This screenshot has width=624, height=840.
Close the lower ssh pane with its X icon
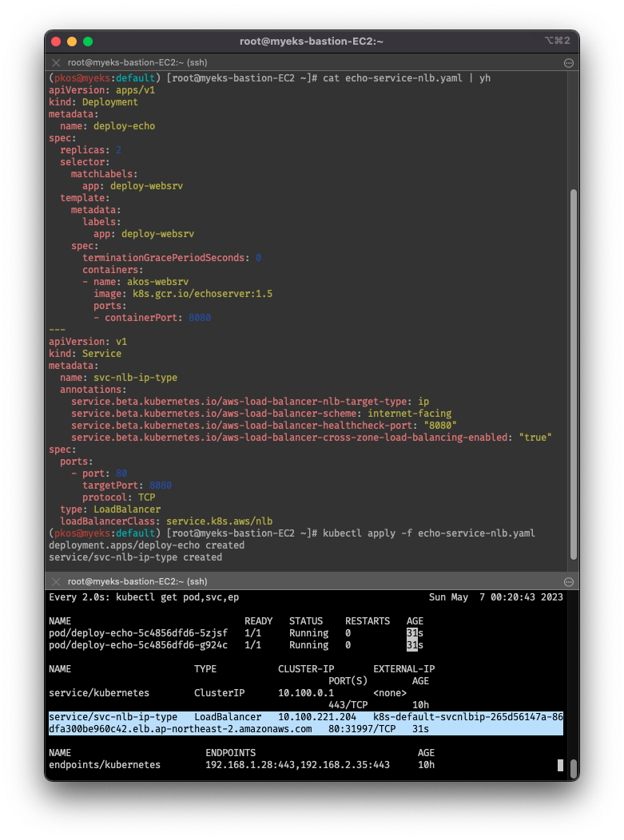[x=56, y=581]
